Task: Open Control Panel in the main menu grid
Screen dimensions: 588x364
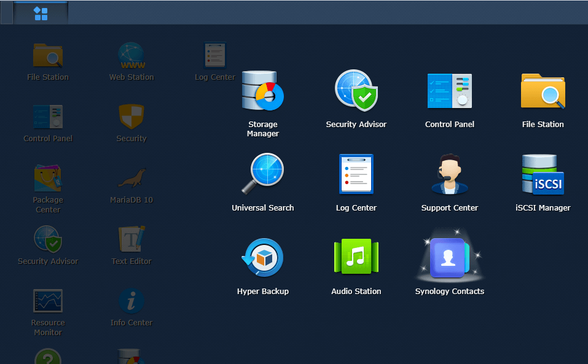Action: tap(449, 91)
